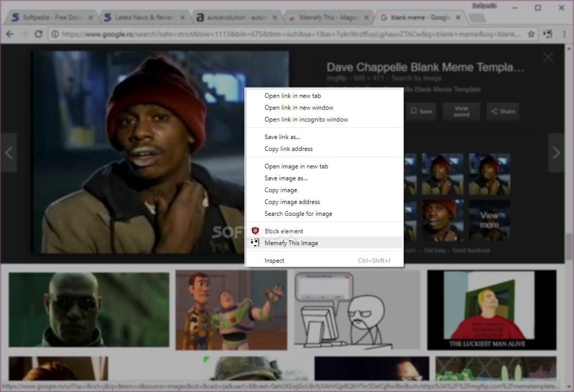Open The Luckiest Man Alive thumbnail
The image size is (574, 392).
[x=492, y=310]
